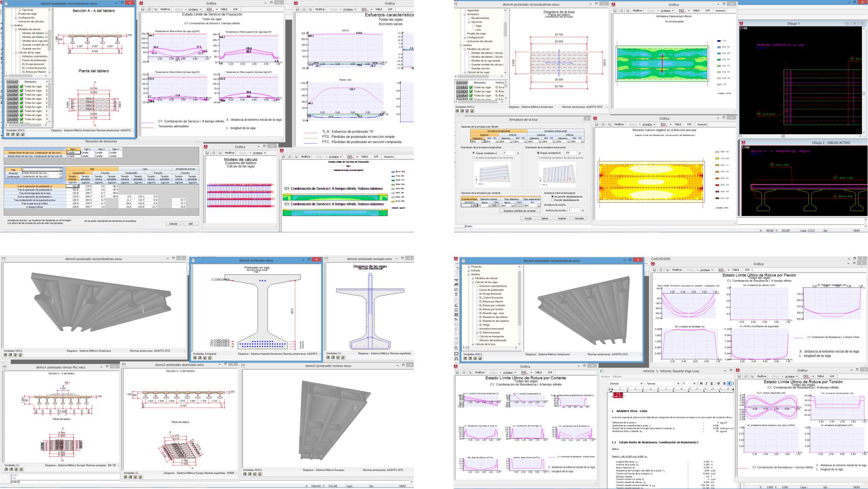The width and height of the screenshot is (868, 489).
Task: Open the Archivo menu in the Informe window
Action: click(605, 377)
